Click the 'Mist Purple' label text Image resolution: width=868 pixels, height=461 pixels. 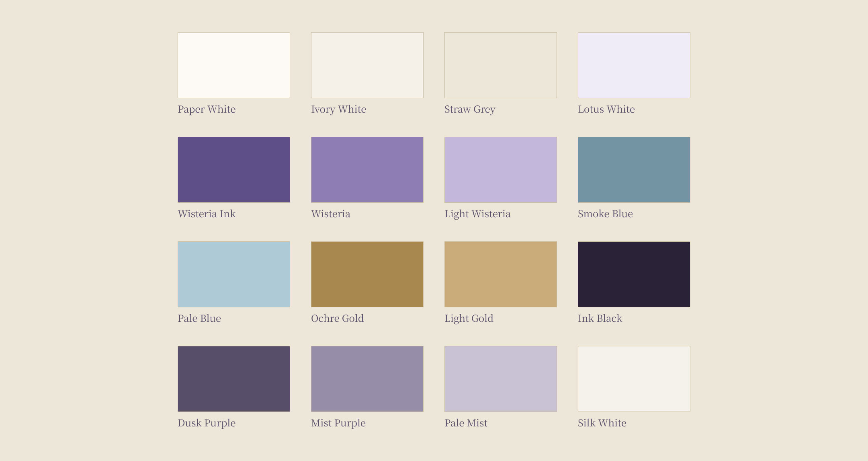point(338,423)
